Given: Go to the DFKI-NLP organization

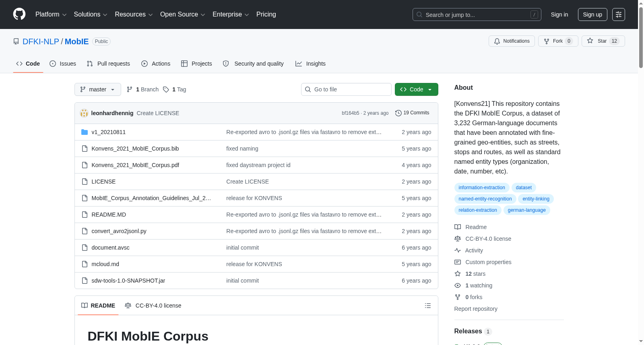Looking at the screenshot, I should point(41,41).
